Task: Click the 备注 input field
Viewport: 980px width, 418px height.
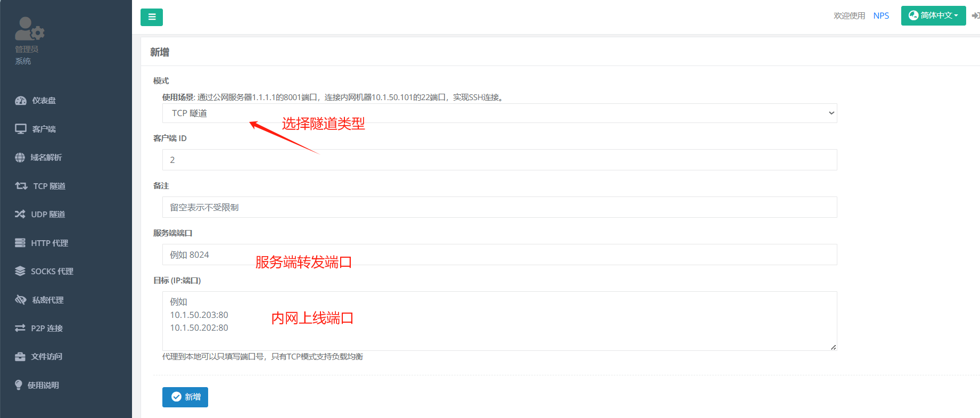Action: pyautogui.click(x=499, y=207)
